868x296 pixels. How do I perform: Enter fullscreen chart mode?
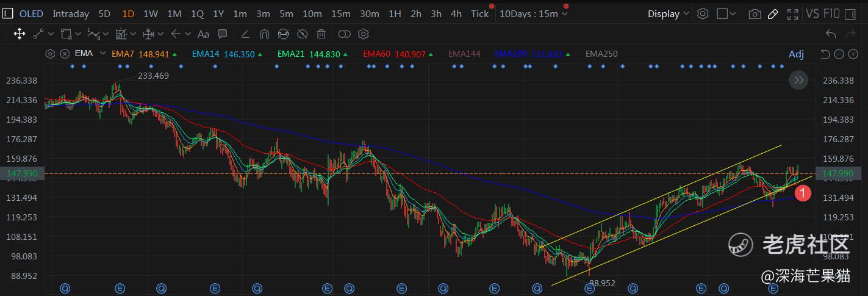(x=792, y=13)
